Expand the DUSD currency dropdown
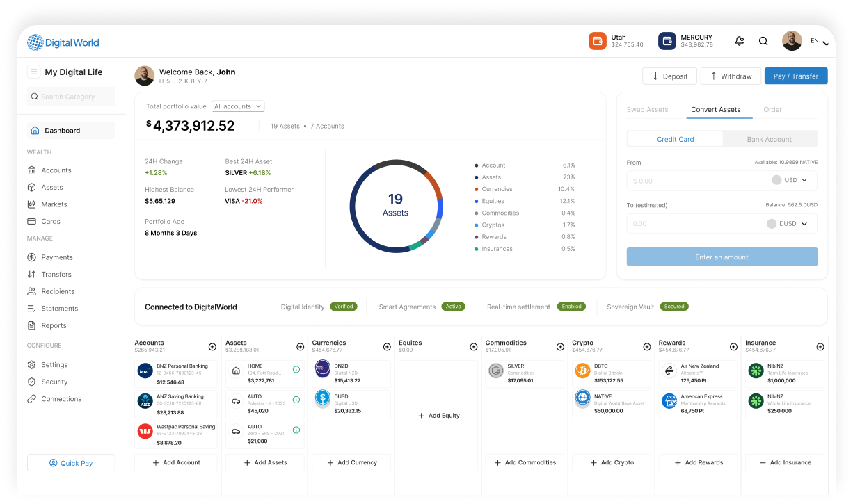The width and height of the screenshot is (853, 504). point(788,224)
